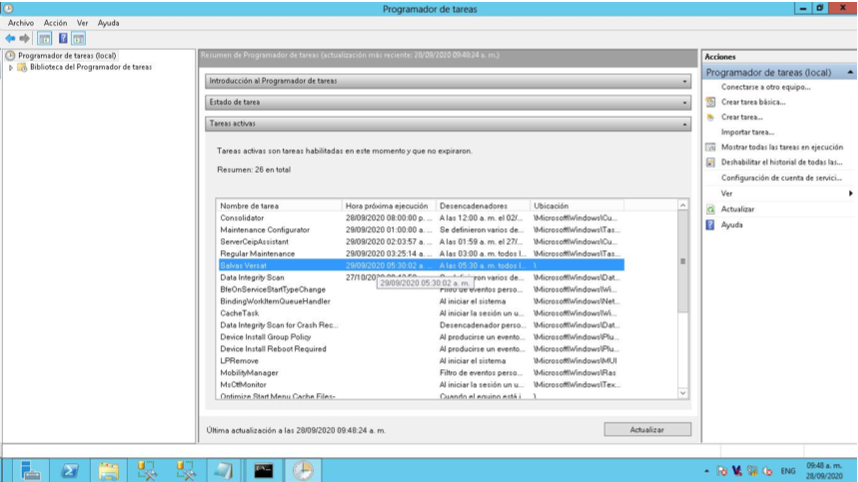
Task: Select the Device Install Reboot Required row
Action: [420, 349]
